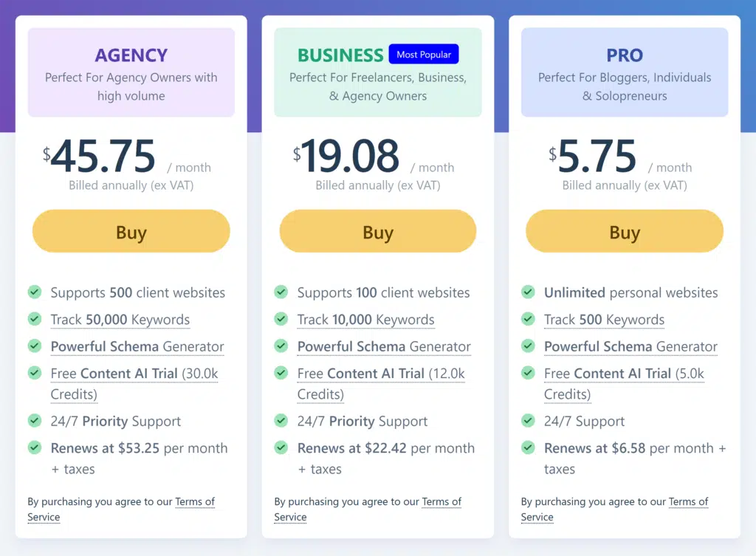Viewport: 756px width, 556px height.
Task: Open Terms of Service link in Agency card
Action: pos(195,502)
